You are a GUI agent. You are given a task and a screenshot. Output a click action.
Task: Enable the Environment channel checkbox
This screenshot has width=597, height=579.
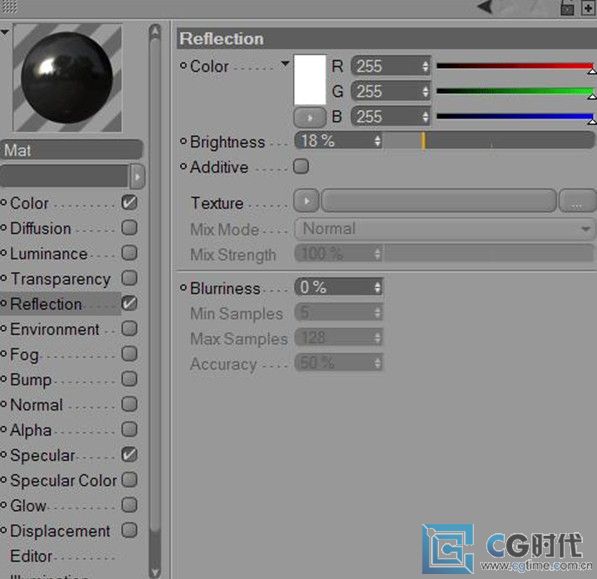(129, 329)
